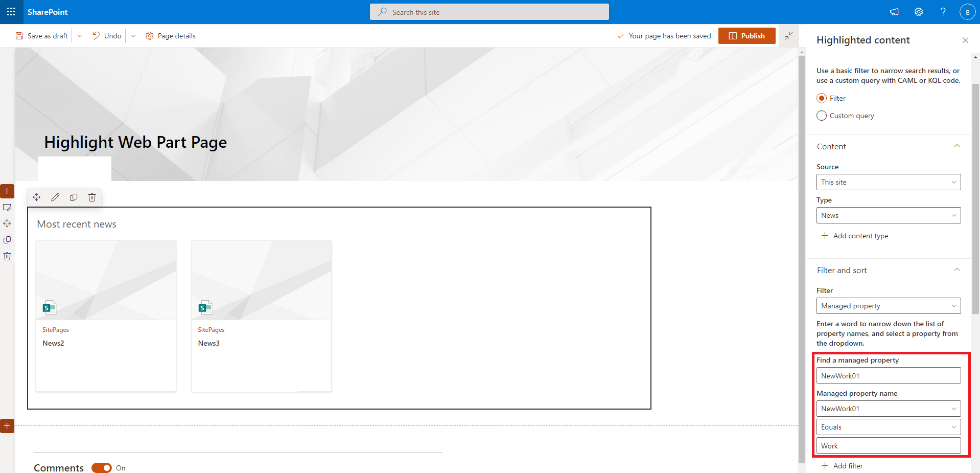Add a new section above the web part
Screen dimensions: 980x473
[x=7, y=191]
